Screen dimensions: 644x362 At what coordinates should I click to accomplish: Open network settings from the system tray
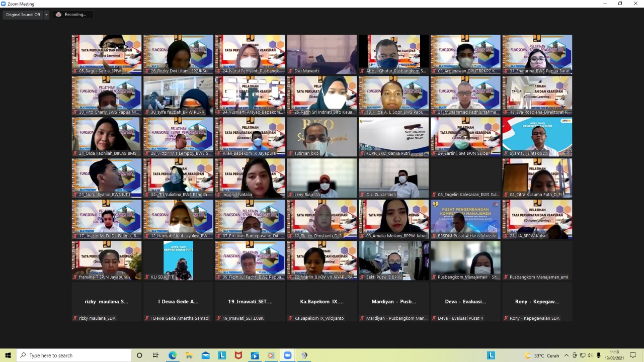582,355
